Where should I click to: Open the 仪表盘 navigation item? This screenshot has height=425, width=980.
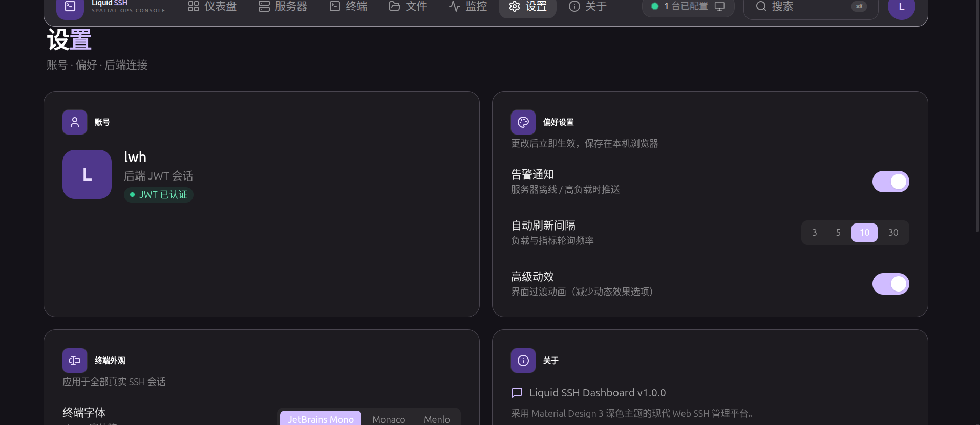(212, 7)
